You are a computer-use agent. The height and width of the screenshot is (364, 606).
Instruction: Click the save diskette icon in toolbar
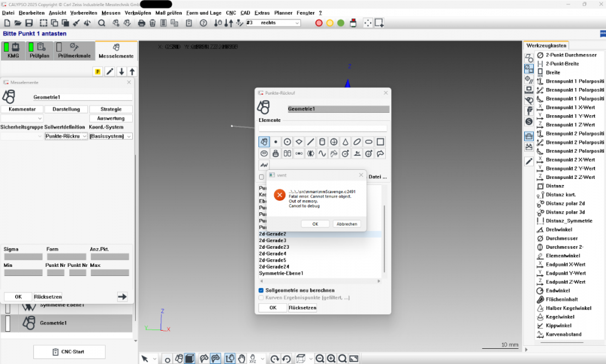pos(29,23)
